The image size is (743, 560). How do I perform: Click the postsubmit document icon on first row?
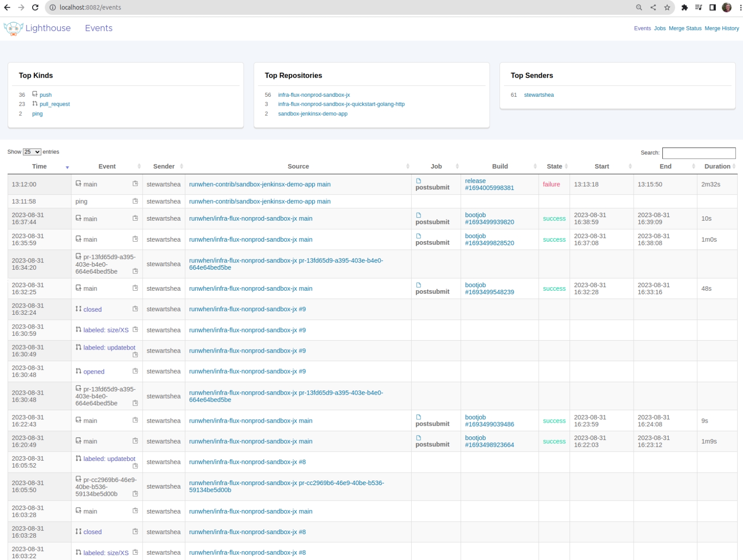(418, 181)
